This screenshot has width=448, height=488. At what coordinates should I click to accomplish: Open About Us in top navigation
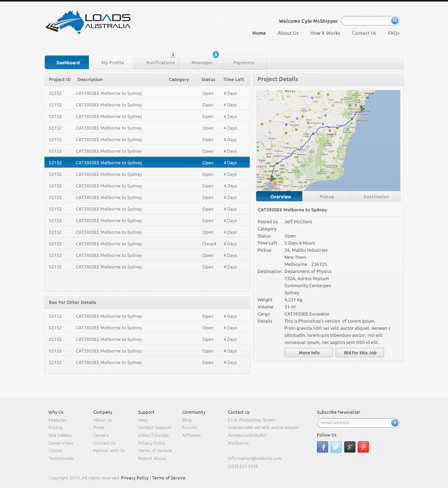pyautogui.click(x=288, y=33)
